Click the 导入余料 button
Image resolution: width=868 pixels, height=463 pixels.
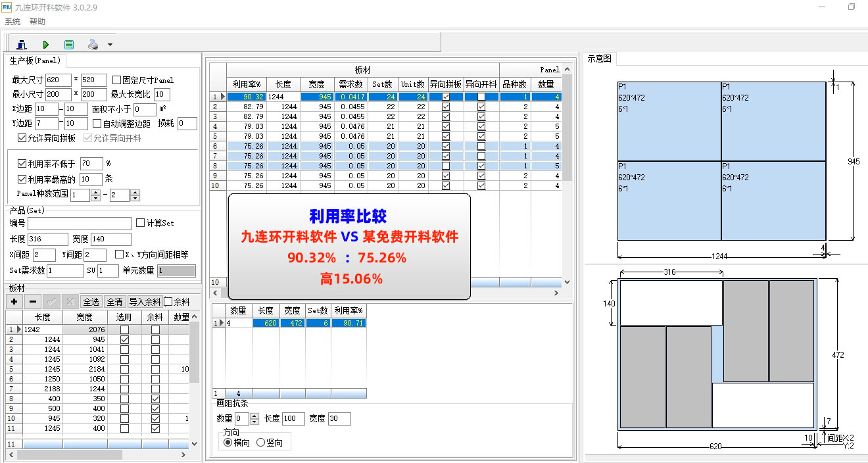point(145,301)
